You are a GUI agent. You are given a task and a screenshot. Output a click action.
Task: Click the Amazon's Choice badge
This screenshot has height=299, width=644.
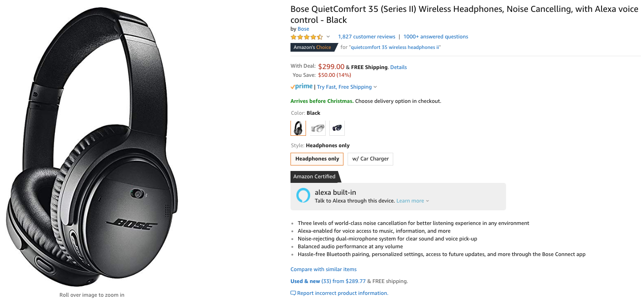tap(313, 48)
